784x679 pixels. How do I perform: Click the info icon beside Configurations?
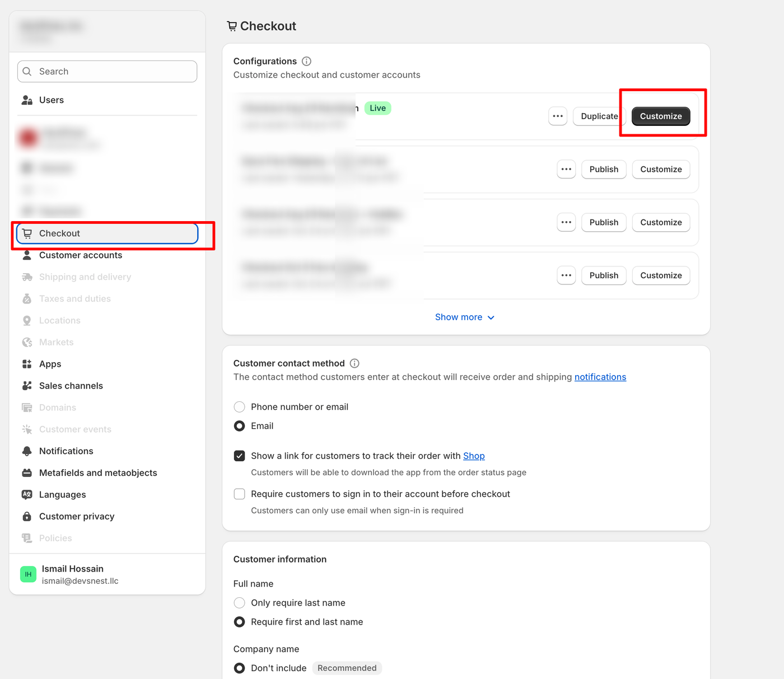coord(306,61)
